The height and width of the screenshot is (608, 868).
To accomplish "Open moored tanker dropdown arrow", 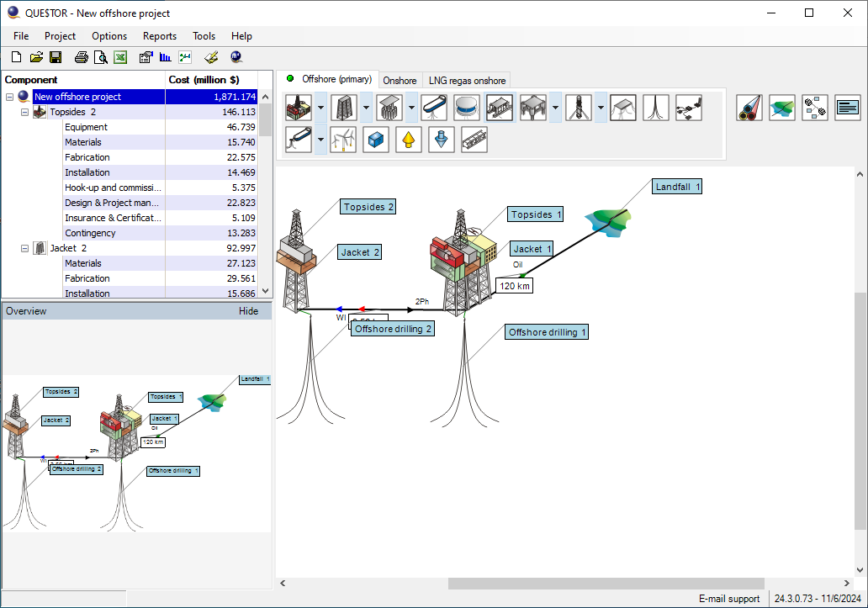I will pos(320,140).
